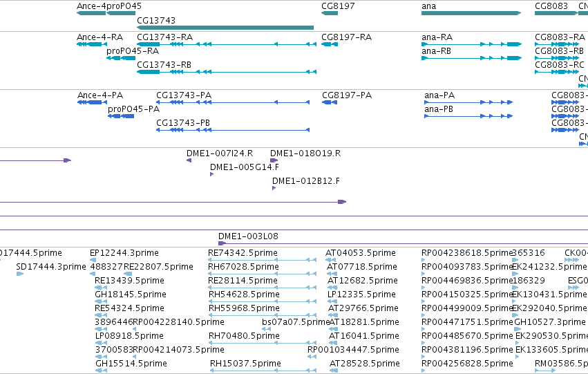This screenshot has height=374, width=588.
Task: Select the GH18145.5prime EST label
Action: point(131,294)
